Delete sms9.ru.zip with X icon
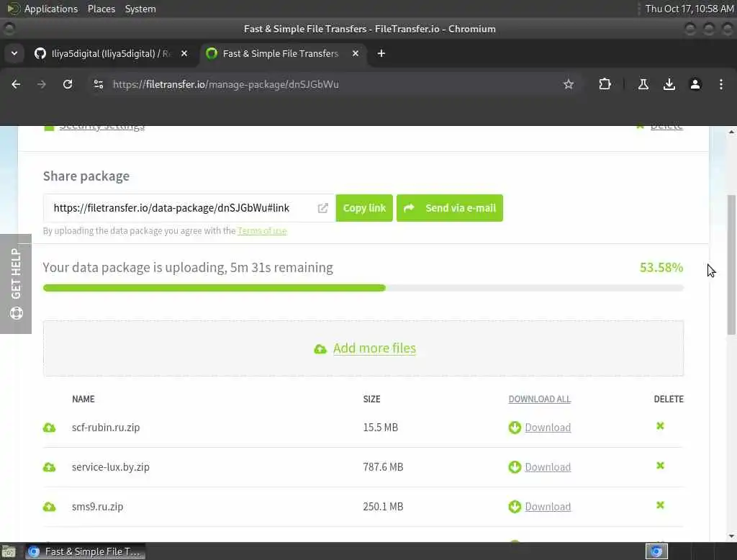The image size is (737, 560). click(660, 505)
